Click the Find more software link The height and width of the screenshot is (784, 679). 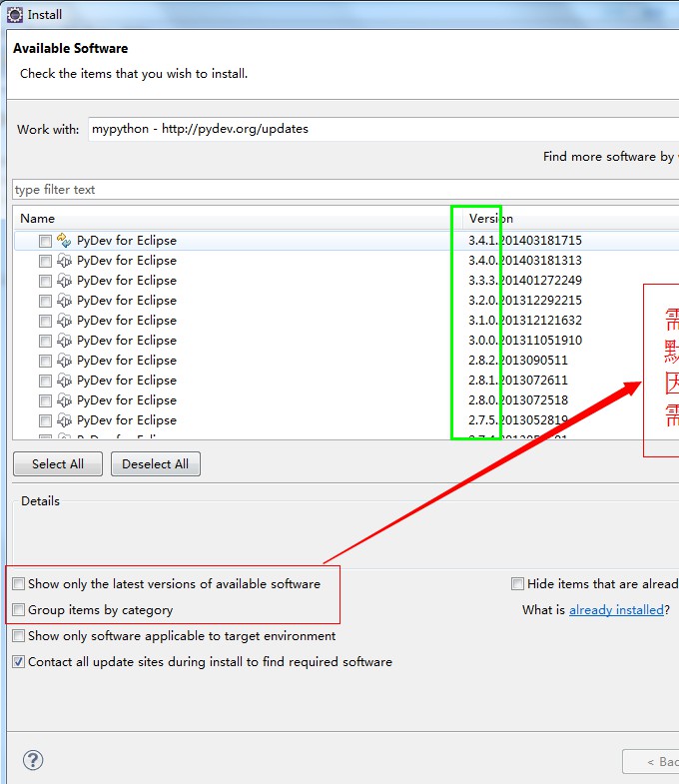(610, 157)
